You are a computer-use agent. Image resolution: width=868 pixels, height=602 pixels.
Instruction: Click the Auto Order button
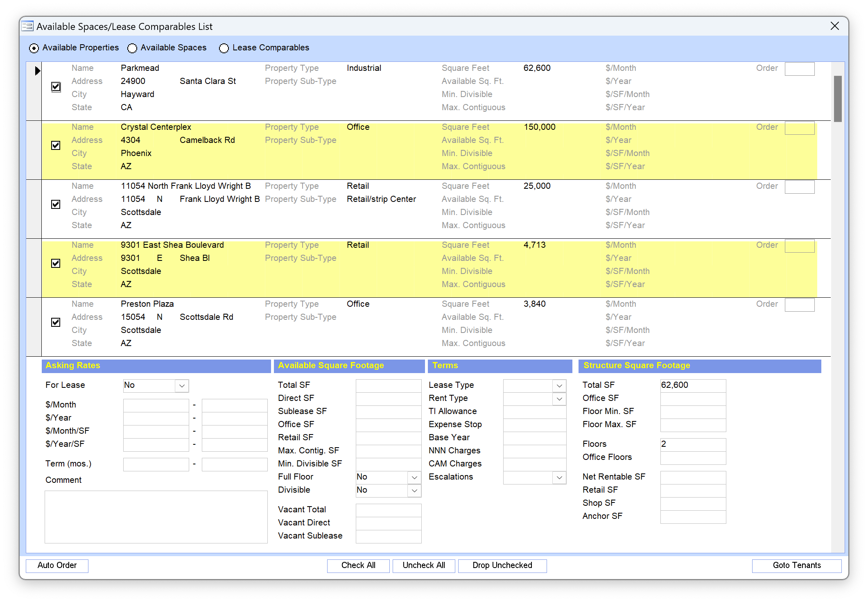[57, 566]
